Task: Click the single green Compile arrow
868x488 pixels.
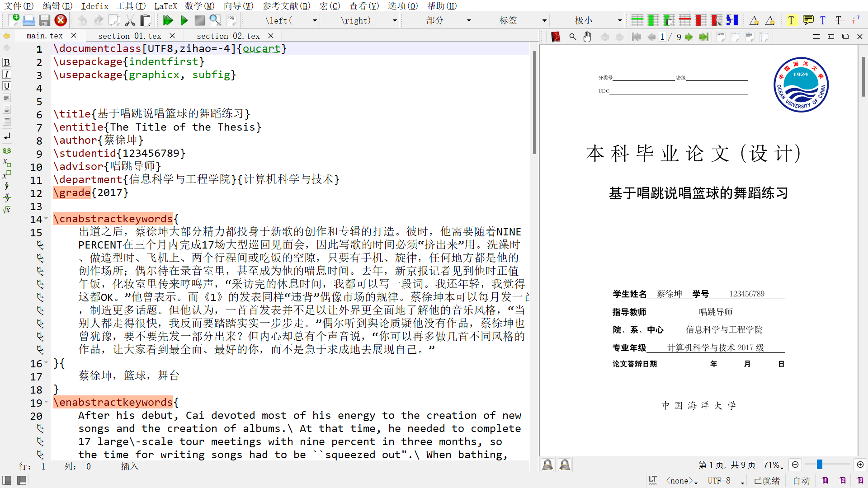Action: pos(184,20)
